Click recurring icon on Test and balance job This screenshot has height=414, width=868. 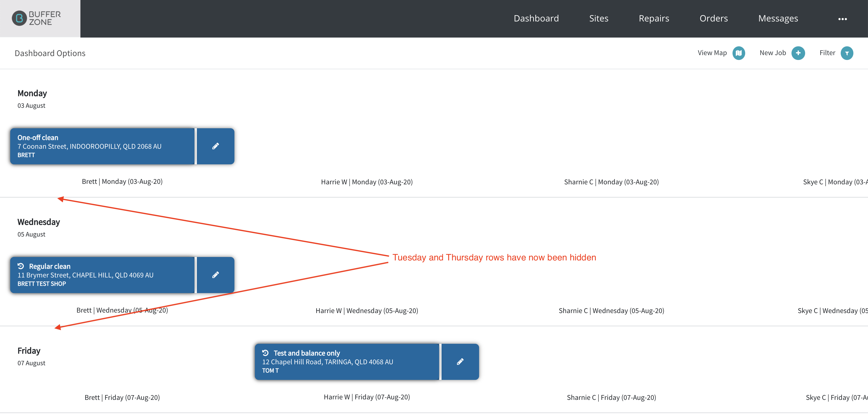(x=266, y=353)
